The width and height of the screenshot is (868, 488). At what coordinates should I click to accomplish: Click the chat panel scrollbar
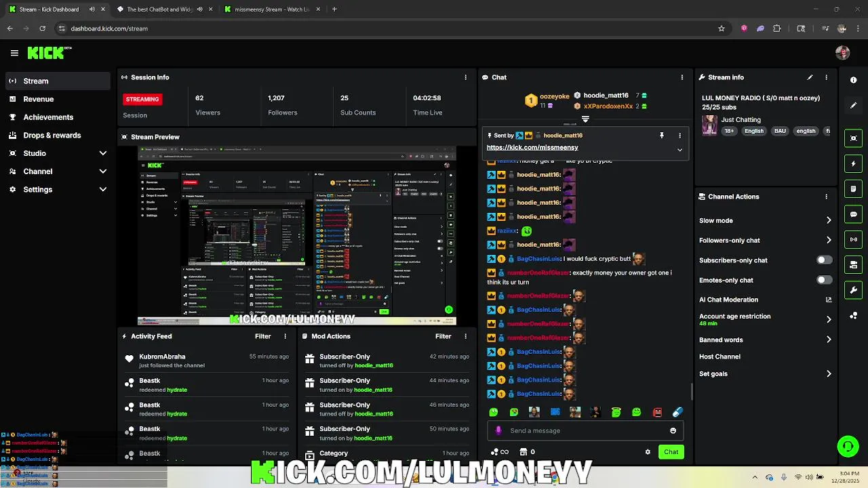click(x=691, y=392)
